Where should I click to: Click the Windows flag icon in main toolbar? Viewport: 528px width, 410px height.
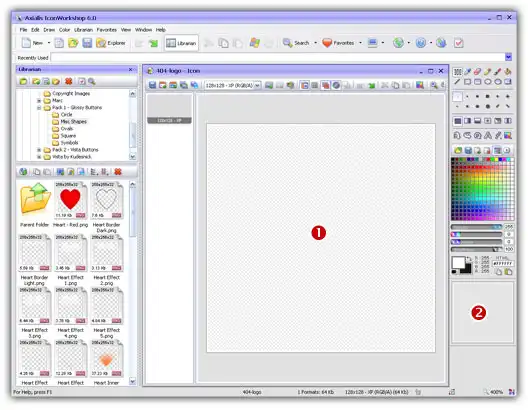pyautogui.click(x=255, y=43)
